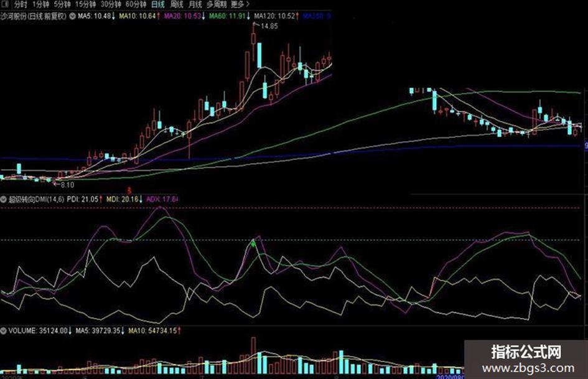Open the 多周期 multi-period view
Viewport: 588px width, 379px height.
click(x=217, y=4)
